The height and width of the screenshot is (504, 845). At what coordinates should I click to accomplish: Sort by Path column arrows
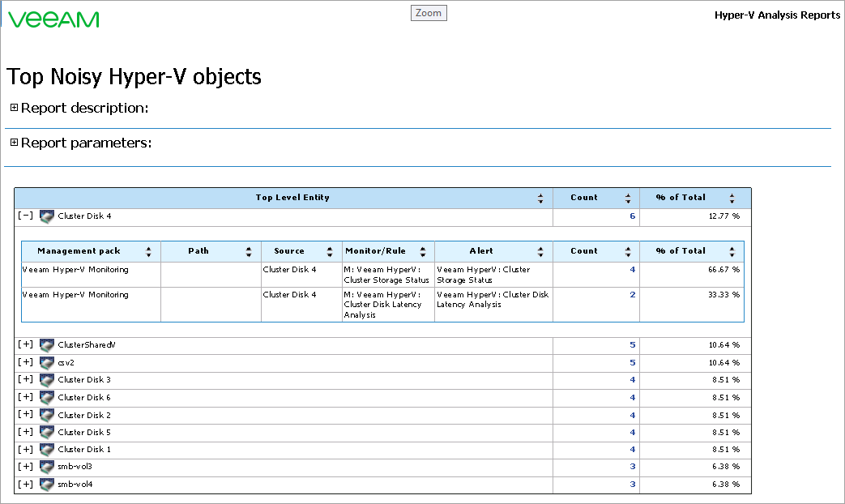pyautogui.click(x=249, y=252)
